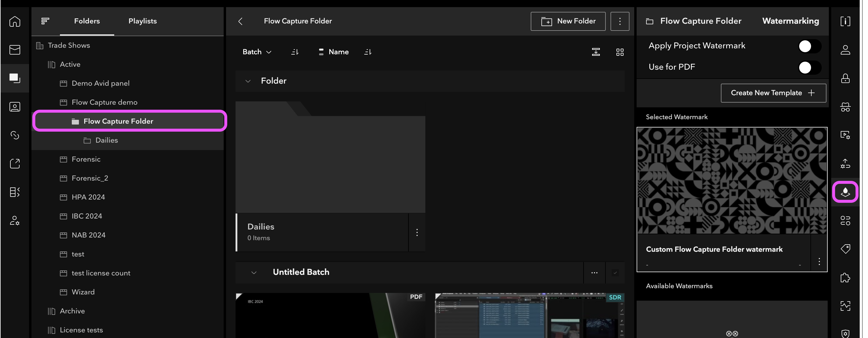The height and width of the screenshot is (338, 868).
Task: Check the Untitled Batch checkbox
Action: pos(615,273)
